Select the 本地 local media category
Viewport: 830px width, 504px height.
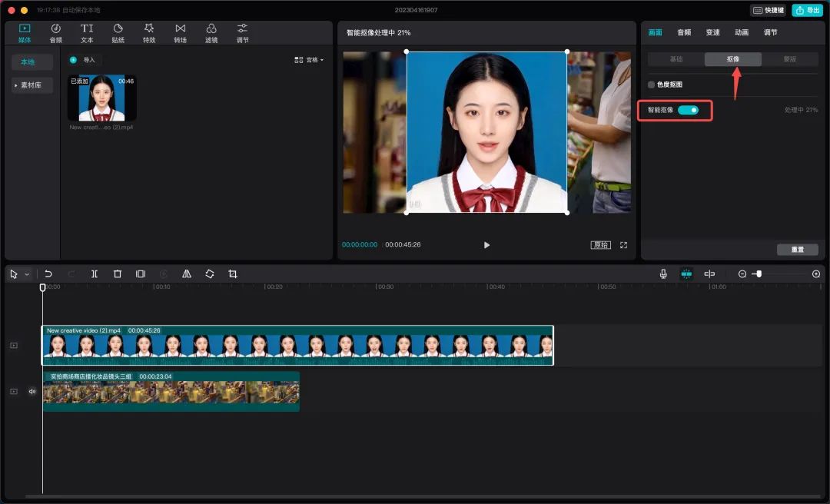pyautogui.click(x=32, y=62)
